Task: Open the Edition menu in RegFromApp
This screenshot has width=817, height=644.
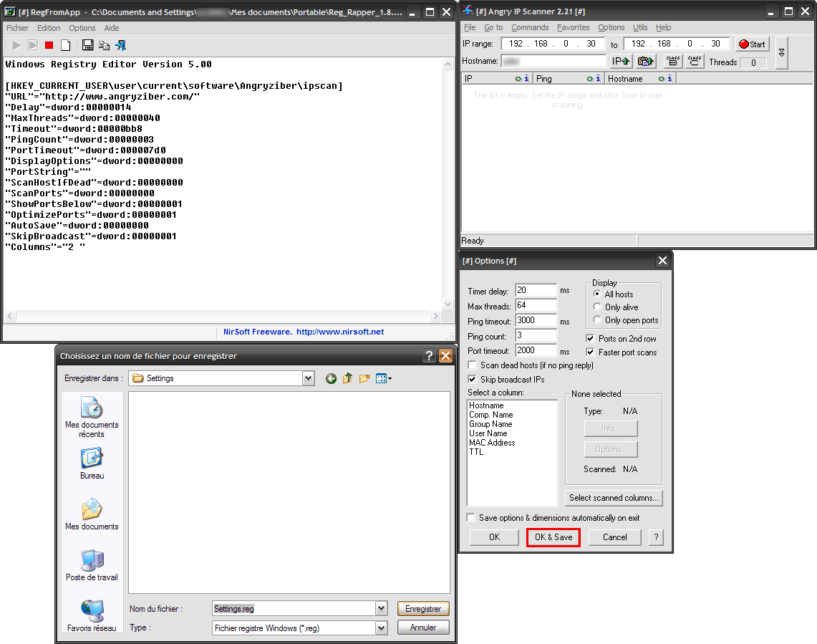Action: 49,28
